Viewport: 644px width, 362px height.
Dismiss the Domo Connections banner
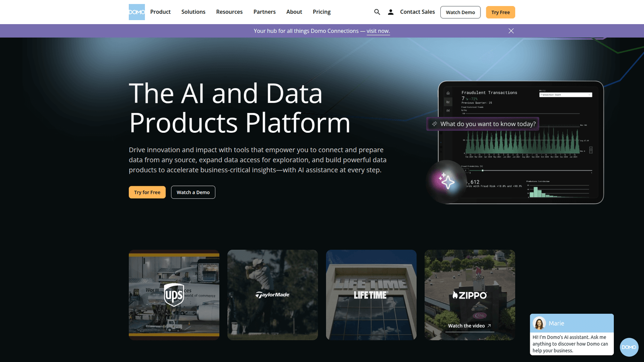point(511,31)
